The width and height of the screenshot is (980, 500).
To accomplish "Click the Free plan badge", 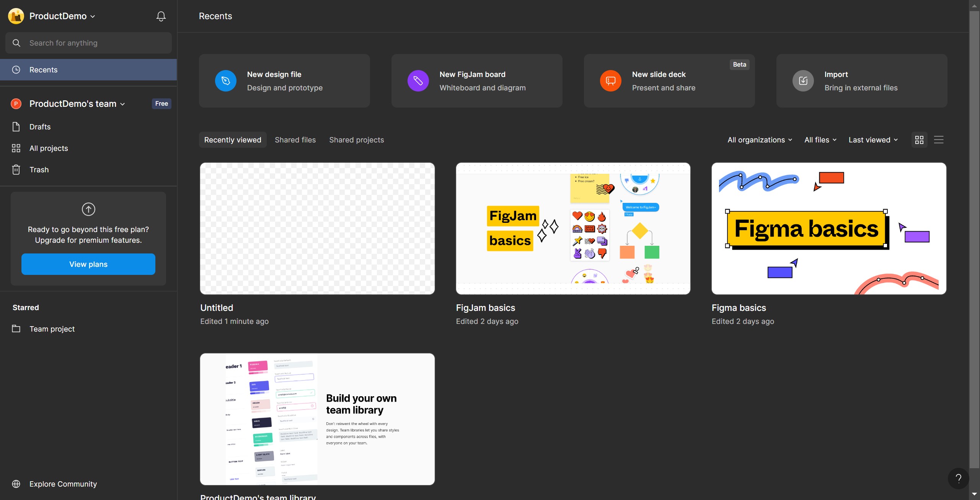I will click(161, 104).
